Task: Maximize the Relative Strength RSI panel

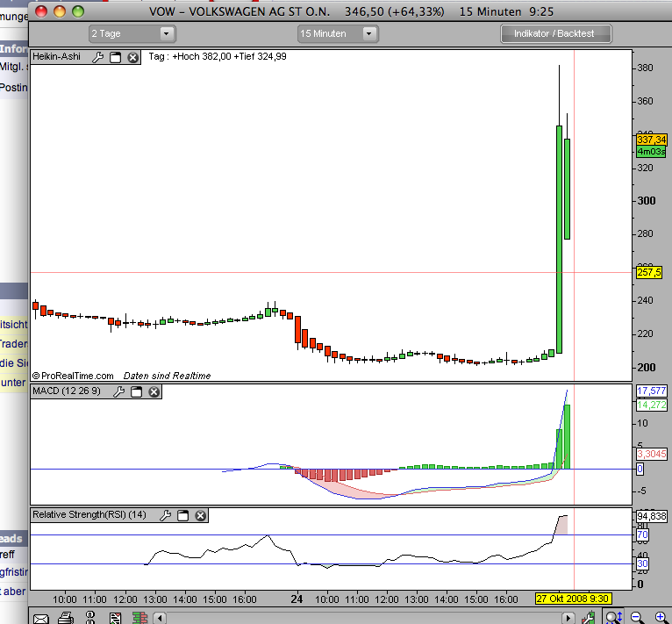Action: click(x=183, y=515)
